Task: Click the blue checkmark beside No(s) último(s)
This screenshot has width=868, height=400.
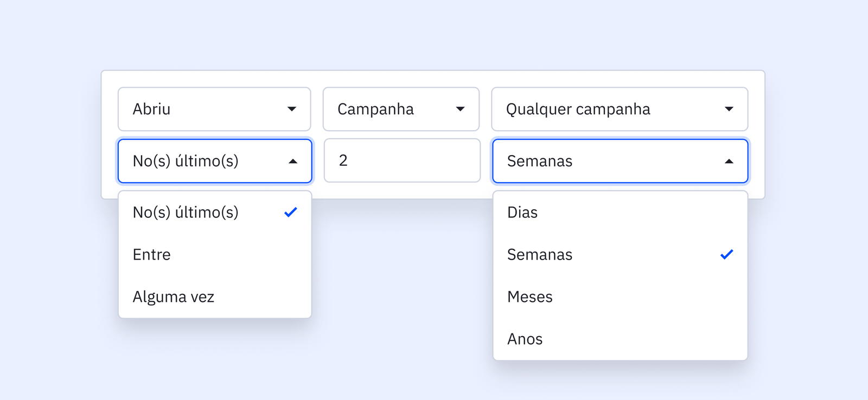Action: 291,212
